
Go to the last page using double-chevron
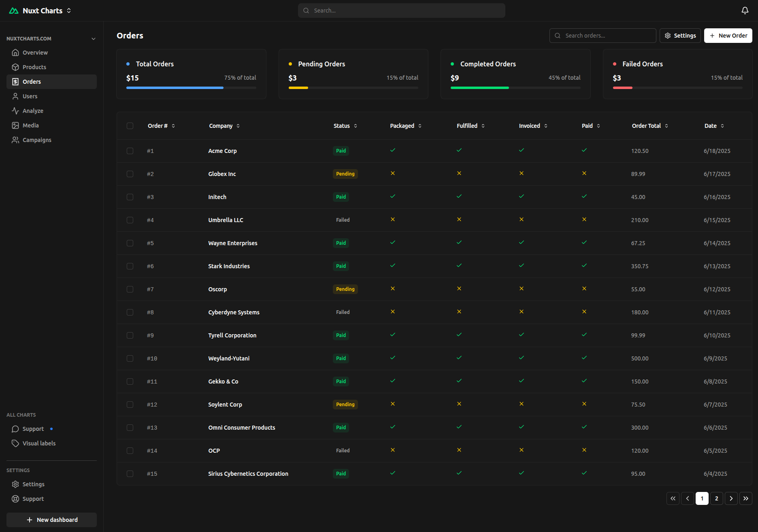tap(745, 498)
